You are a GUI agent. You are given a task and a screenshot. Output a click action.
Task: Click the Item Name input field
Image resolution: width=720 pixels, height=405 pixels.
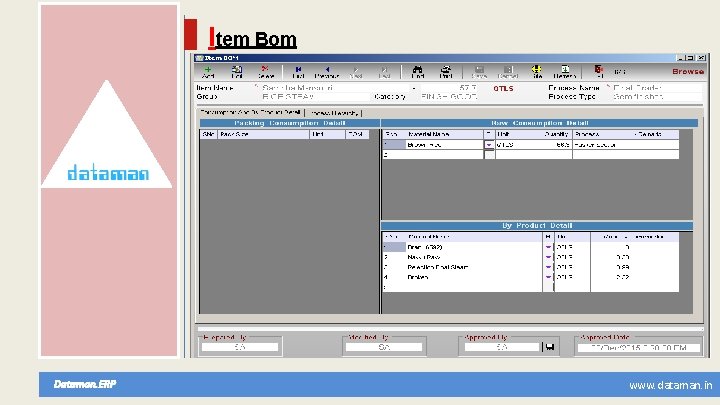[334, 87]
